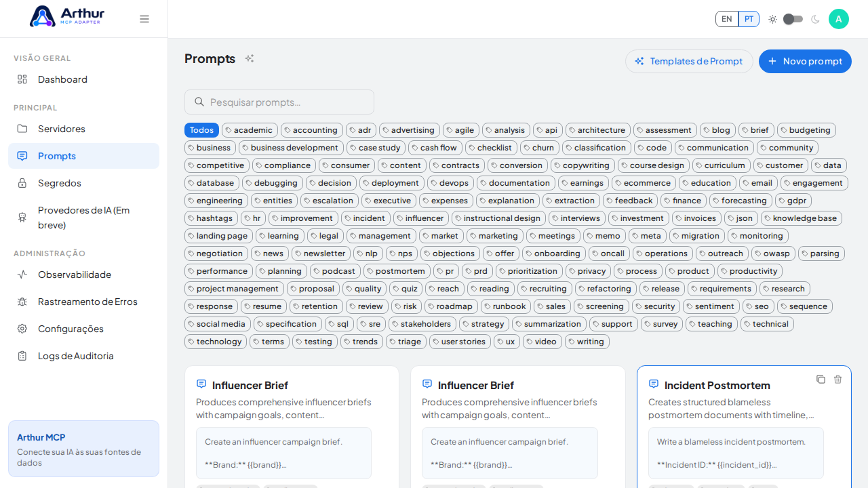Select the social media tag
Image resolution: width=868 pixels, height=488 pixels.
point(218,324)
